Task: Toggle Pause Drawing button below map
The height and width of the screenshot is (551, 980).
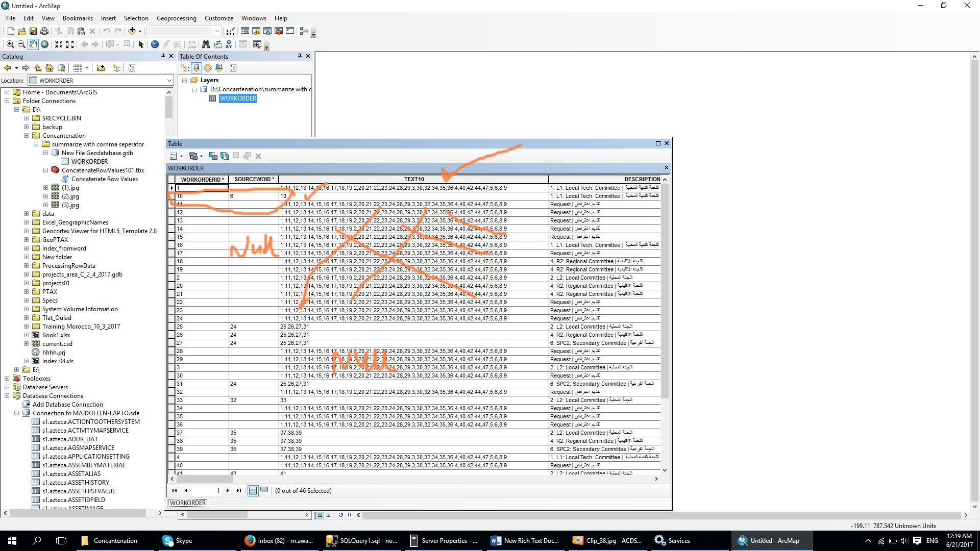Action: click(350, 515)
